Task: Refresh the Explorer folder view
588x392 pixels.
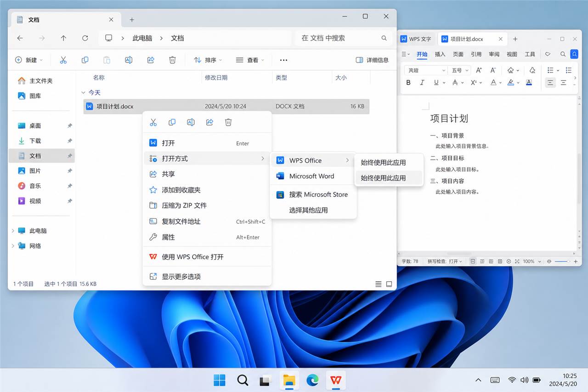Action: pyautogui.click(x=85, y=38)
